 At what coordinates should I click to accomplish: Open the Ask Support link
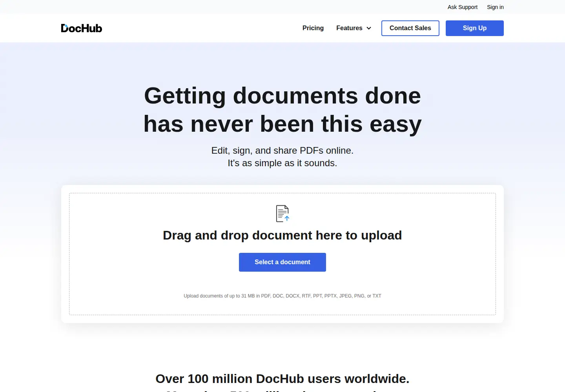[463, 7]
